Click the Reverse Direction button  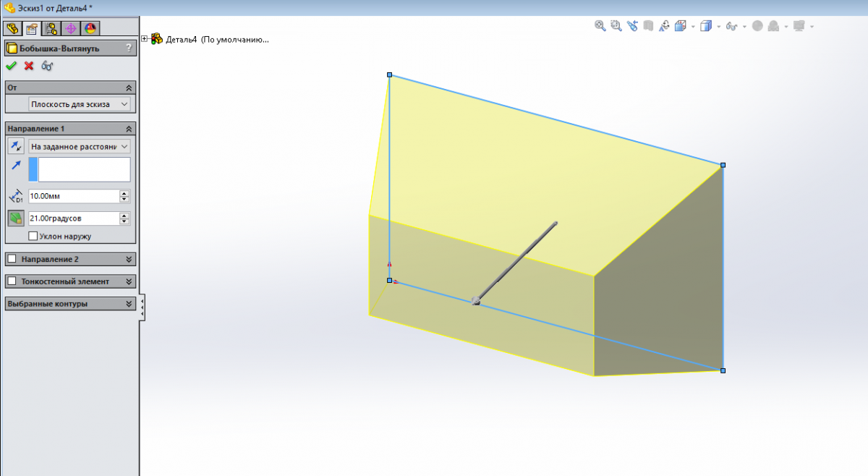16,146
